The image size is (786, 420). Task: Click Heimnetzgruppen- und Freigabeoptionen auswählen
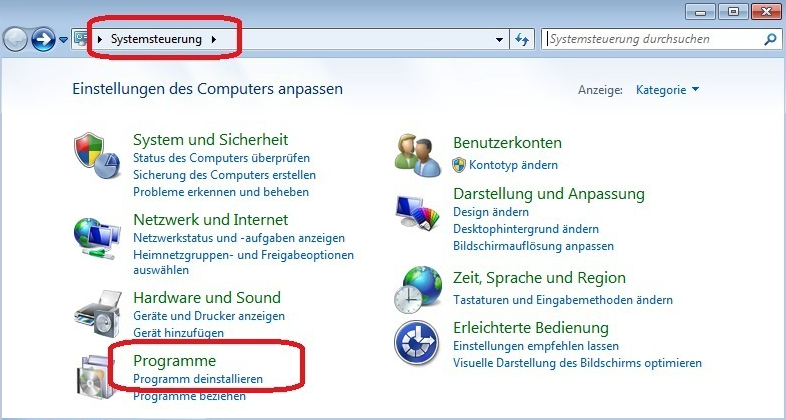[244, 263]
